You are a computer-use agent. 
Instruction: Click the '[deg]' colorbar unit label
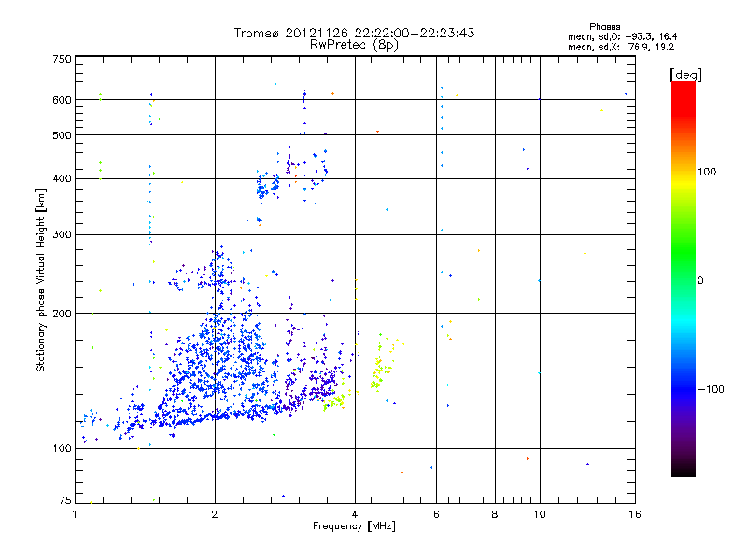pyautogui.click(x=685, y=75)
